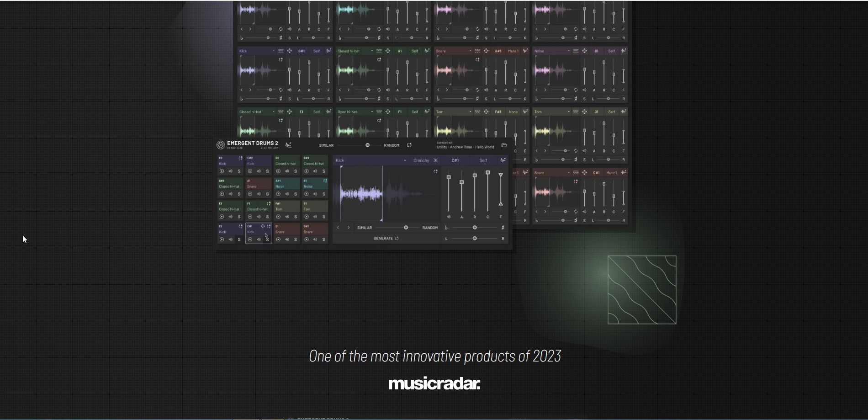
Task: Solo the background G#1 Kick card with S
Action: (289, 99)
